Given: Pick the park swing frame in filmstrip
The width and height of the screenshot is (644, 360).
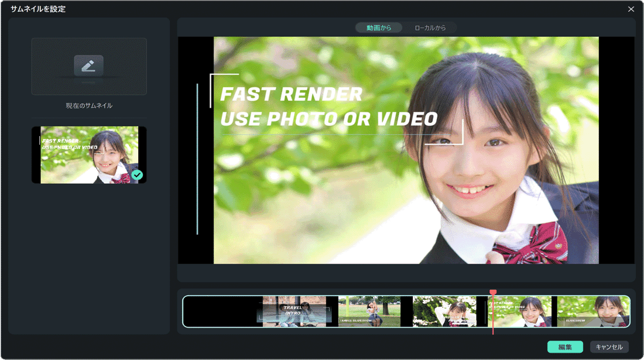Looking at the screenshot, I should tap(369, 311).
